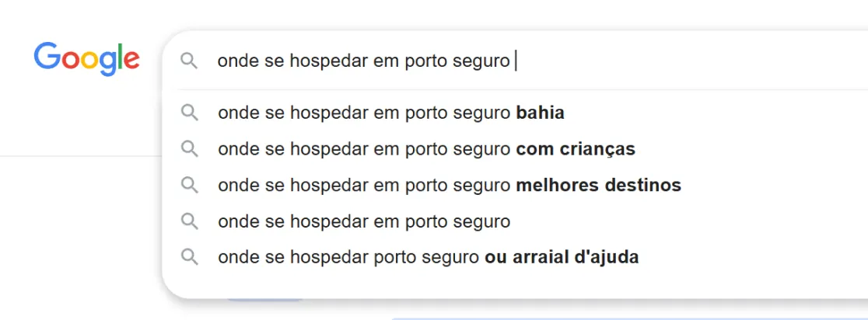The width and height of the screenshot is (868, 320).
Task: Place the cursor after 'seguro' in the search box
Action: point(513,61)
